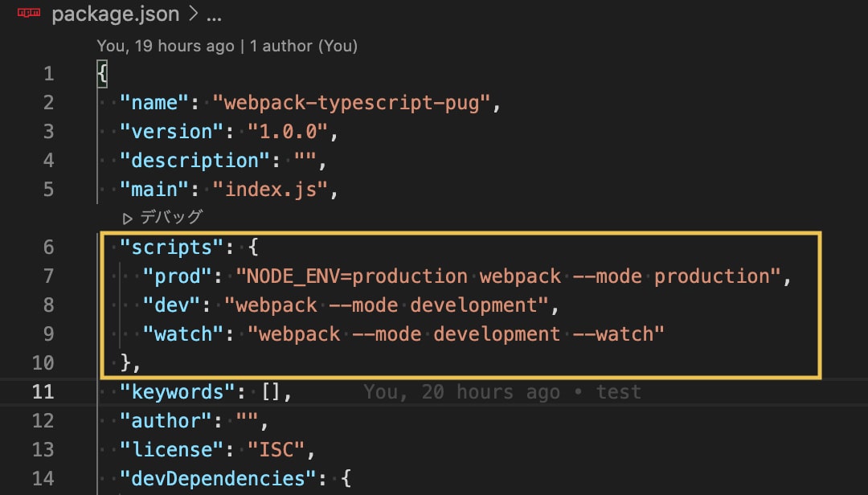
Task: Click the "1.0.0" version string
Action: tap(288, 132)
